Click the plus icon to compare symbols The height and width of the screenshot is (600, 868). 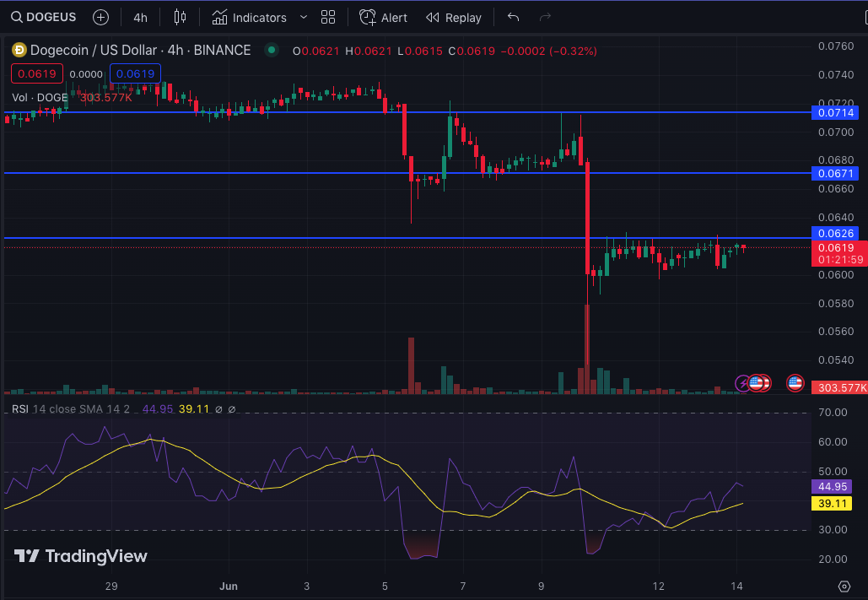tap(100, 17)
